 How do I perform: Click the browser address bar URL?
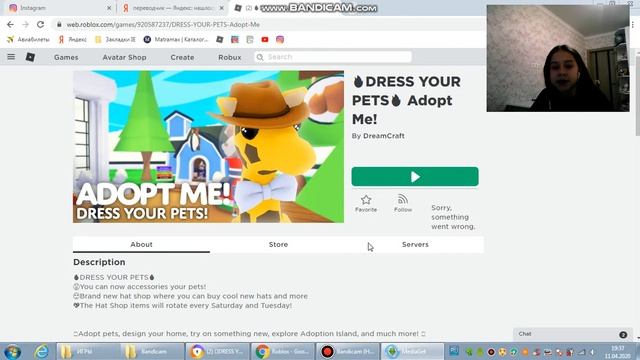click(x=163, y=24)
